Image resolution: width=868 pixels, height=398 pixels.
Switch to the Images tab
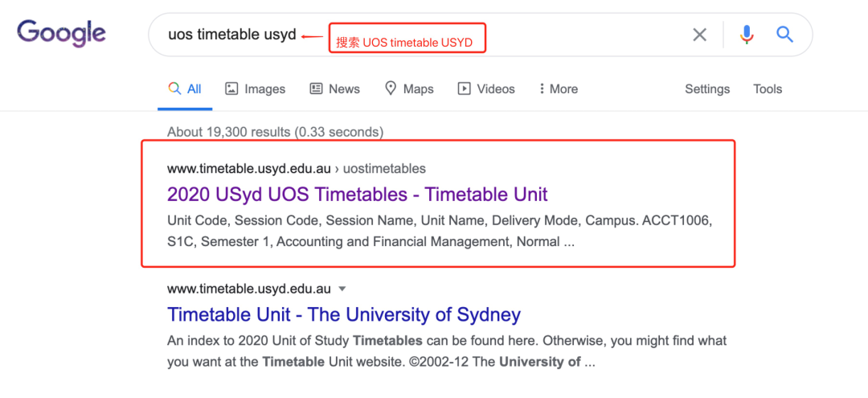[256, 88]
